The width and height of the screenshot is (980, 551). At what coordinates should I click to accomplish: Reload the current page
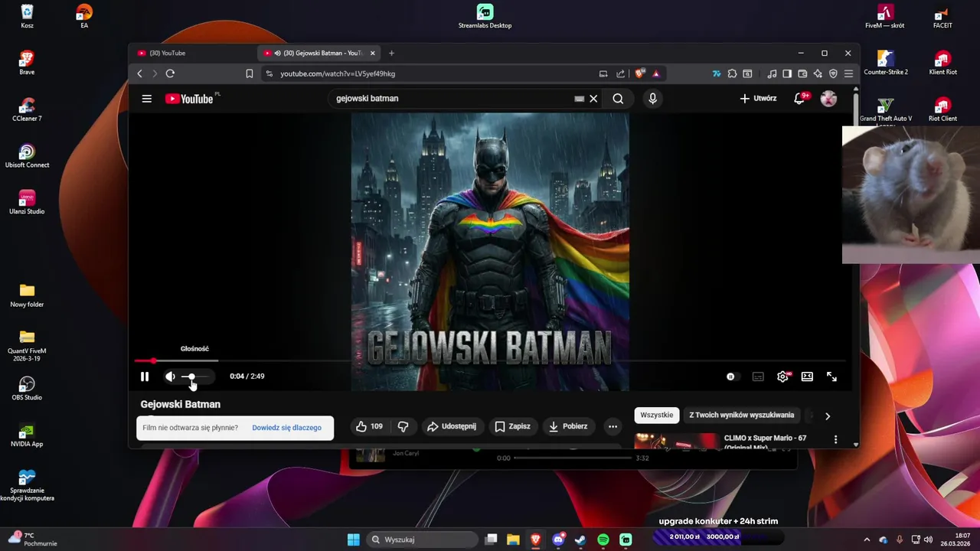(x=170, y=73)
